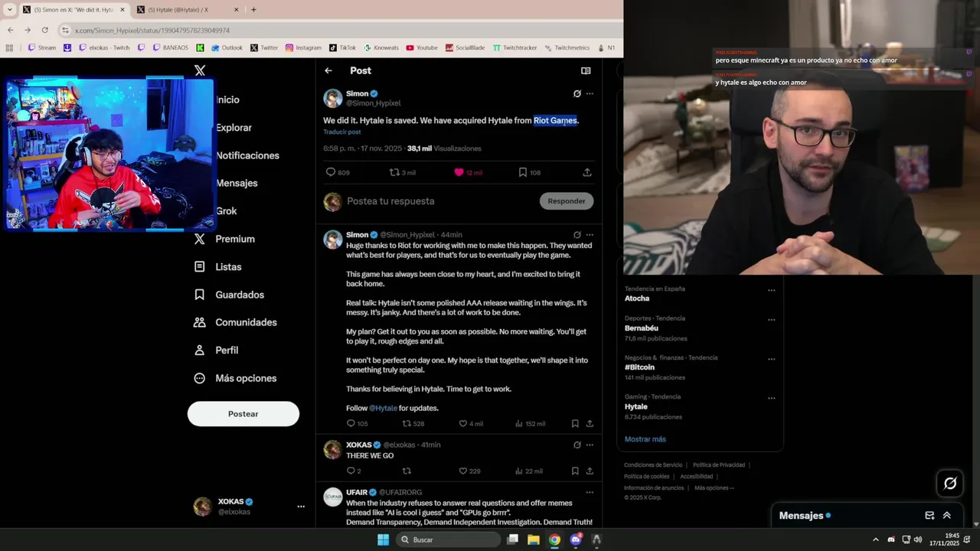The height and width of the screenshot is (551, 980).
Task: Click the Grok icon on Simon's main post
Action: click(x=577, y=93)
